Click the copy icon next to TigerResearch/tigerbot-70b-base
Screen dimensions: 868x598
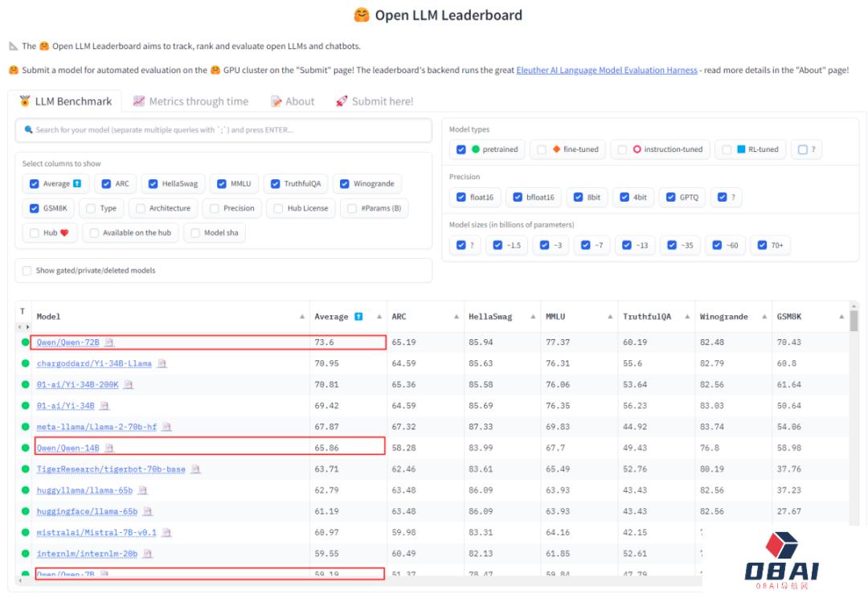coord(195,469)
